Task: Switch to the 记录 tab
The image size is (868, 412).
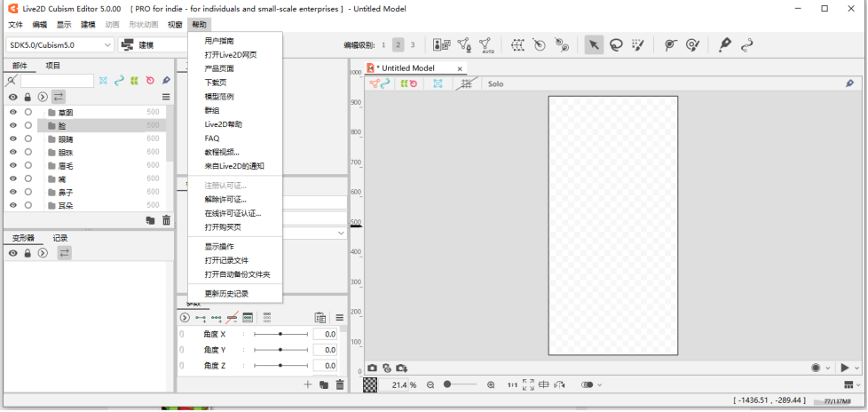Action: (60, 238)
